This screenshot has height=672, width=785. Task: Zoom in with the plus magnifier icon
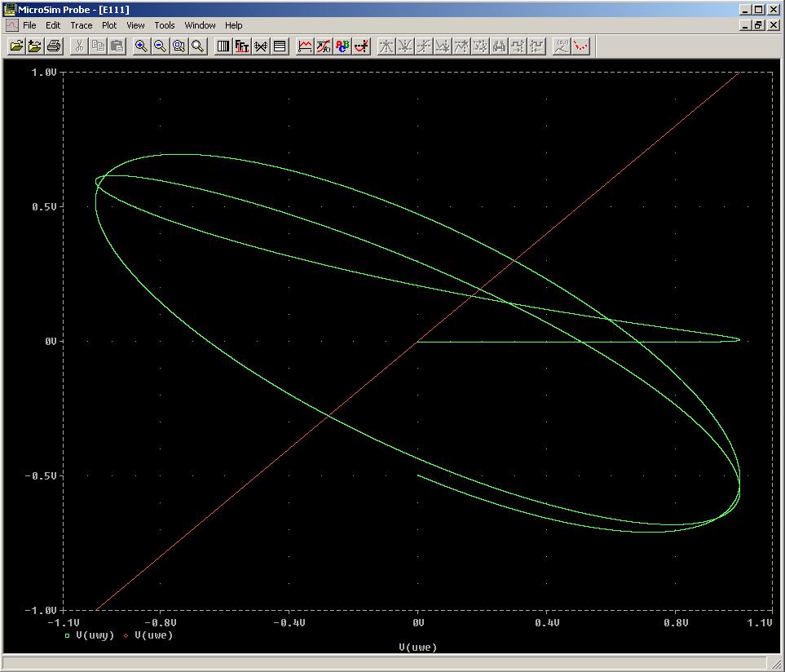point(141,46)
